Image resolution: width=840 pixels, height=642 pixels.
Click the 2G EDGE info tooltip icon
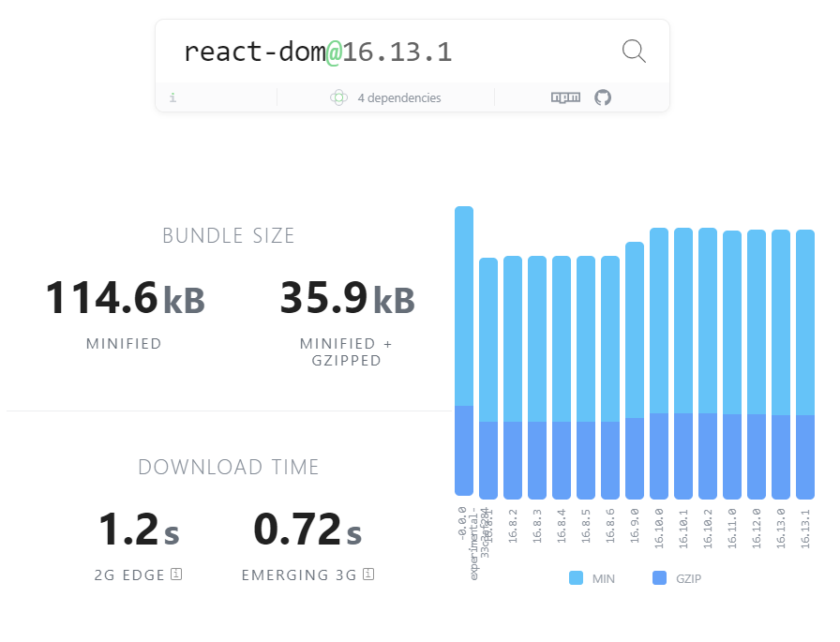coord(176,575)
